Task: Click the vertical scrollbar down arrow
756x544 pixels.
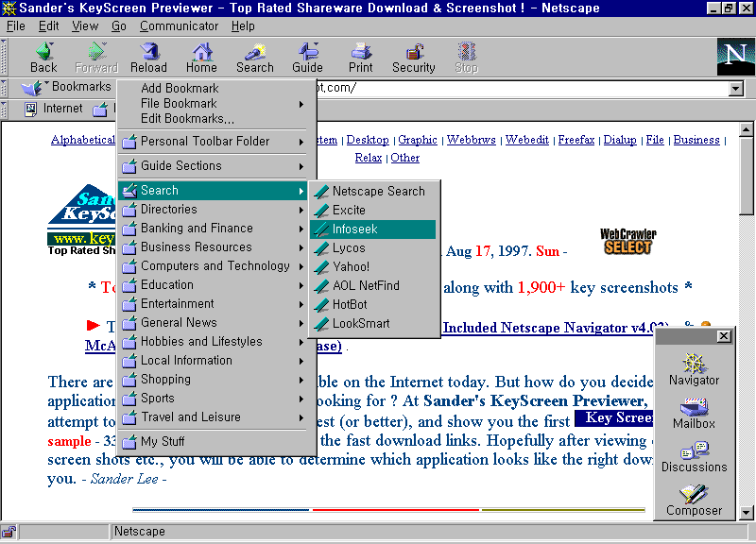Action: 746,512
